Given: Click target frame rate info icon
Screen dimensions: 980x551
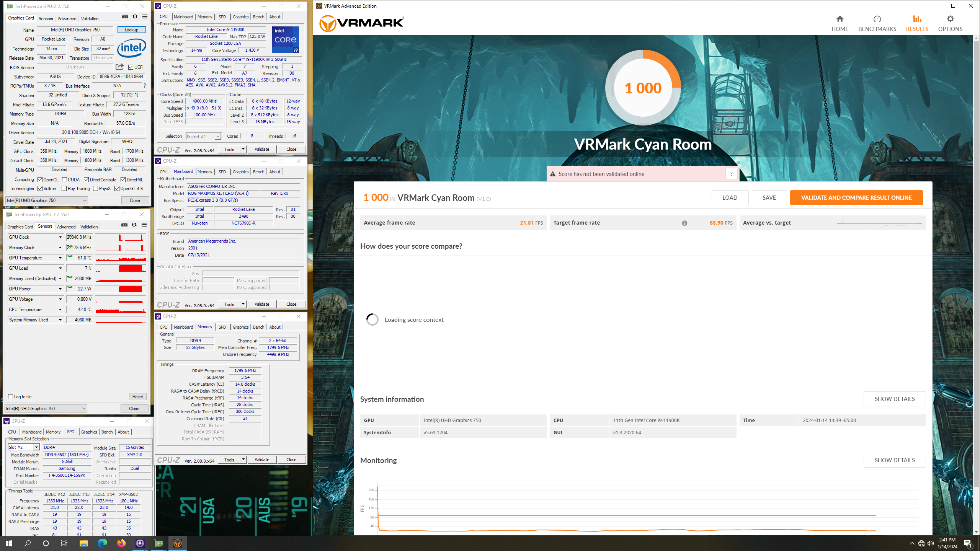Looking at the screenshot, I should point(684,223).
